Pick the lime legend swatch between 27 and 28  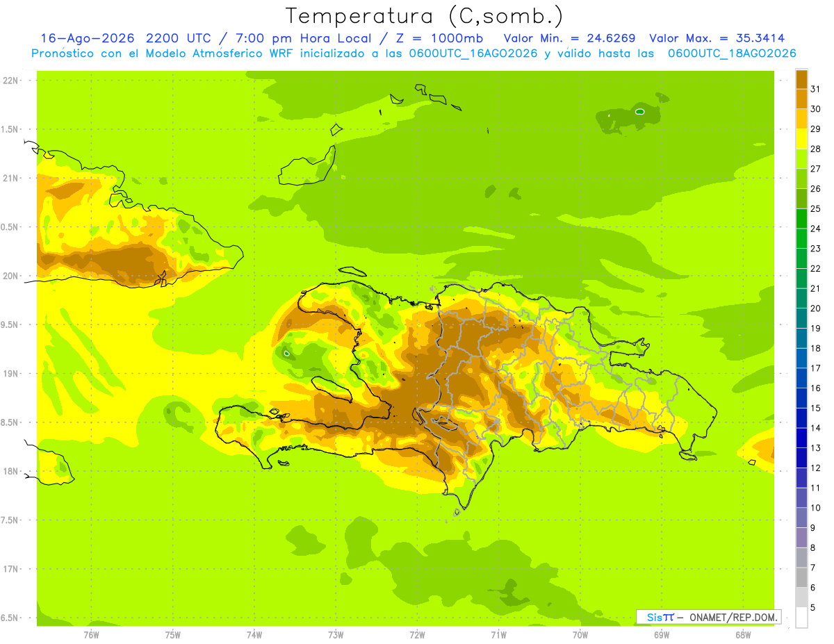click(x=801, y=159)
